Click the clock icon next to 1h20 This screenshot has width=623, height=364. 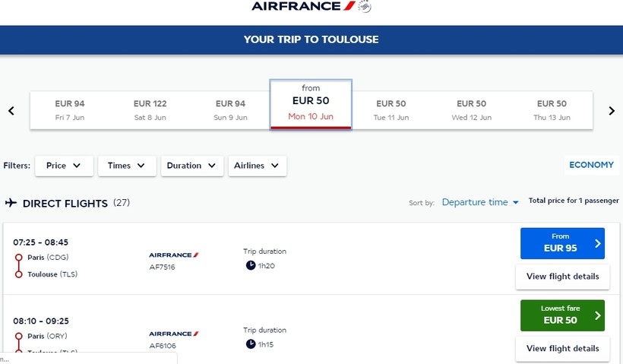(251, 265)
